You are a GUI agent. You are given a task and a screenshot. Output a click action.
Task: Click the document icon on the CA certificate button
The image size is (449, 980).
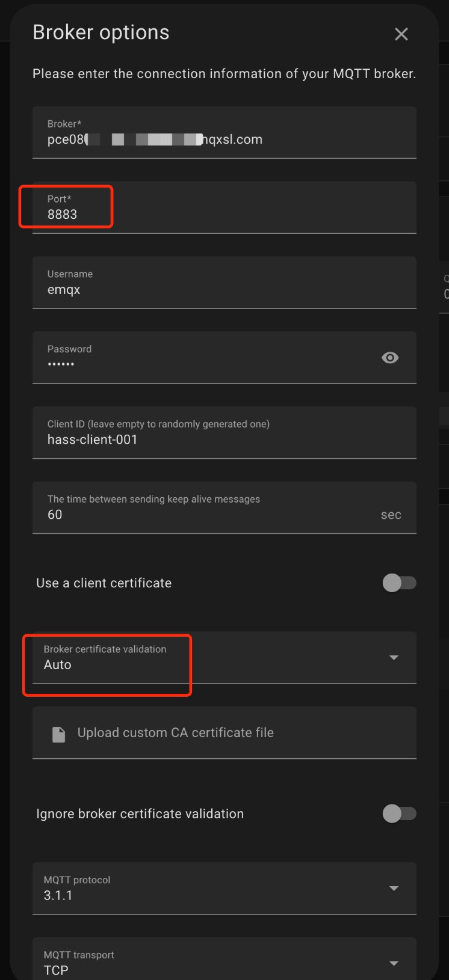coord(60,732)
